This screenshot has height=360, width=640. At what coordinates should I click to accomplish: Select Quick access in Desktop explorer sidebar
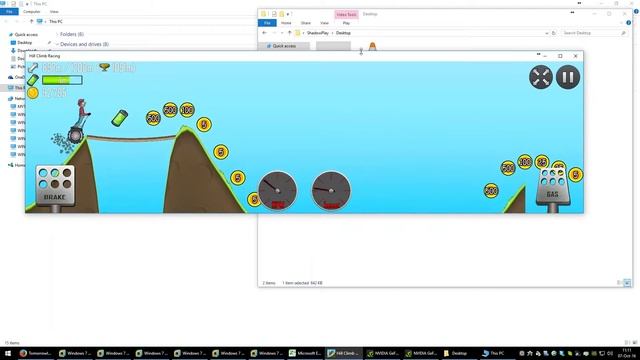pos(284,46)
